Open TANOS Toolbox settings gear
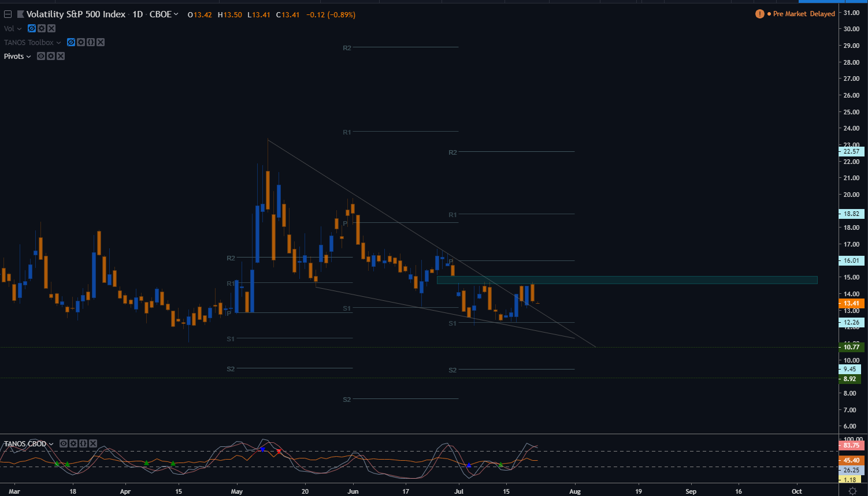The height and width of the screenshot is (496, 868). [81, 42]
